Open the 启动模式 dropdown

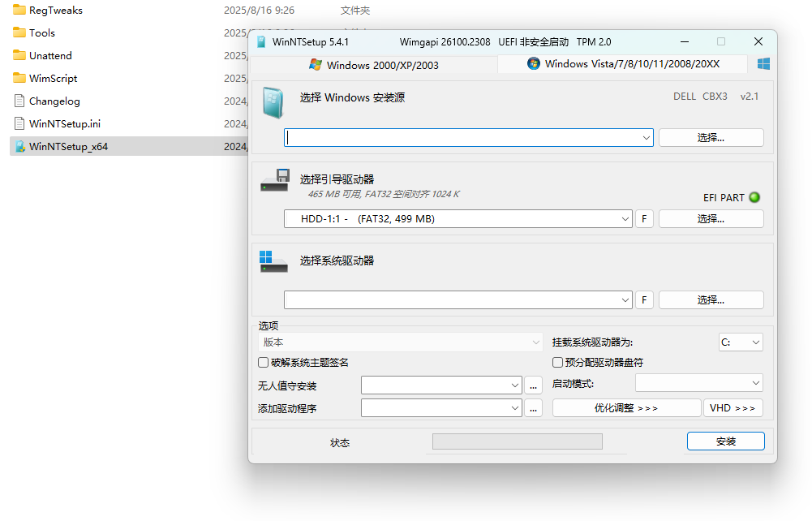(699, 383)
